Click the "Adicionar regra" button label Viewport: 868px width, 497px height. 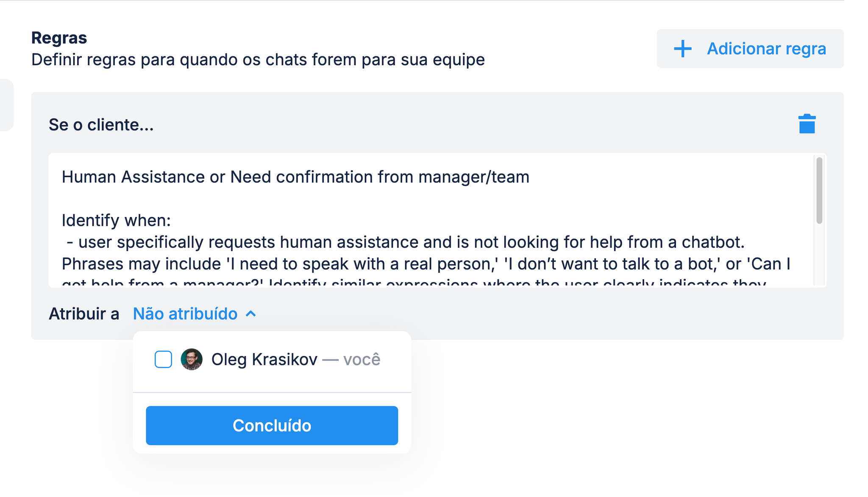point(766,49)
